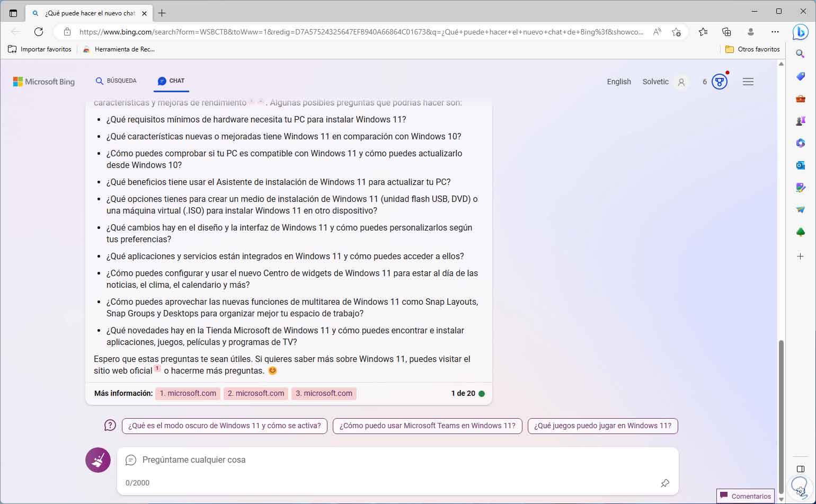Open Herramienta de Rec... bookmark
The width and height of the screenshot is (816, 504).
point(119,49)
